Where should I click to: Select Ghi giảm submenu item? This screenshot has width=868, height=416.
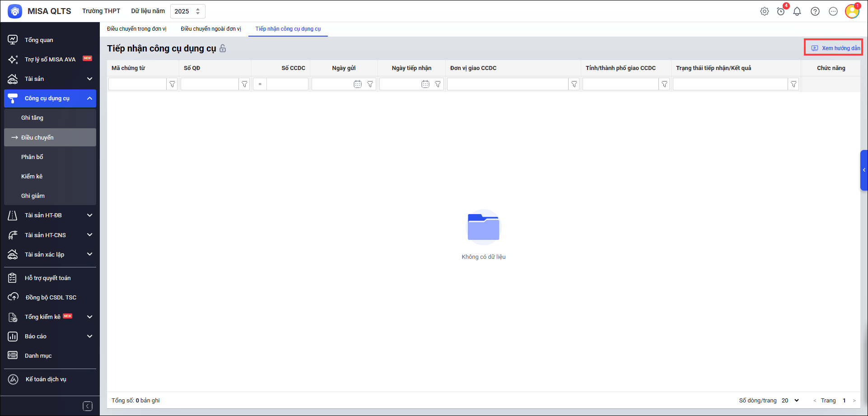point(50,196)
